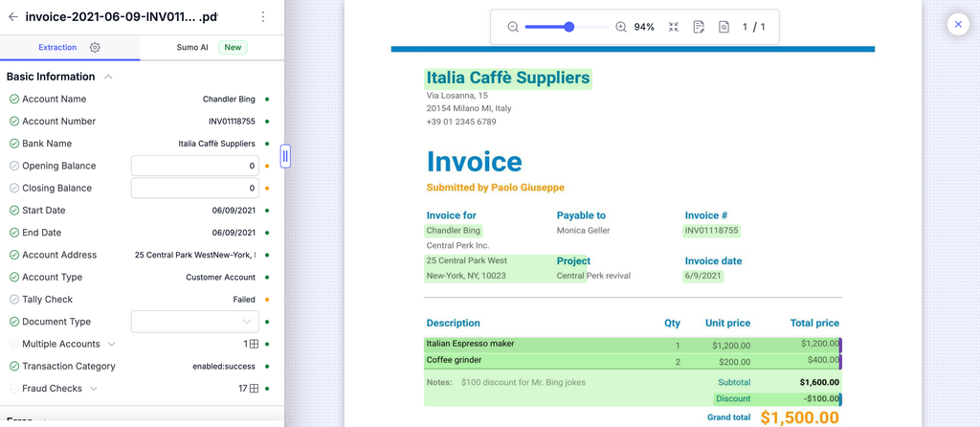This screenshot has width=980, height=427.
Task: Click the Opening Balance input field
Action: pyautogui.click(x=195, y=166)
